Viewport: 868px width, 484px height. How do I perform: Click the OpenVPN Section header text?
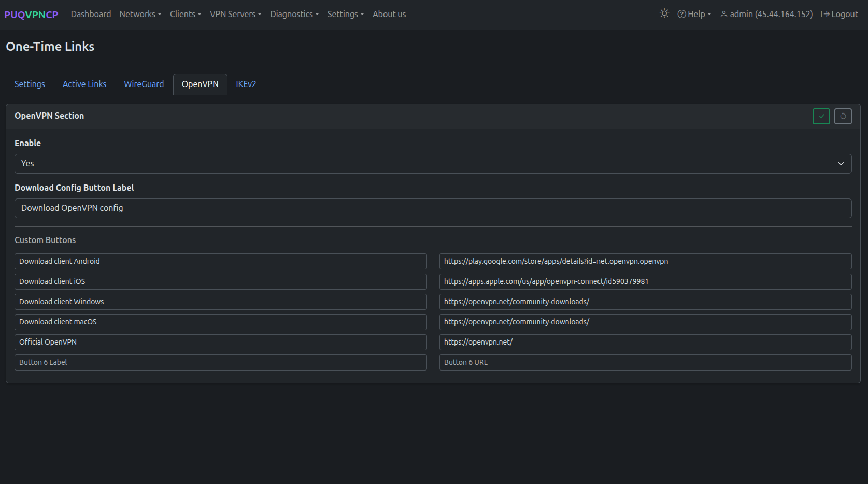point(49,116)
